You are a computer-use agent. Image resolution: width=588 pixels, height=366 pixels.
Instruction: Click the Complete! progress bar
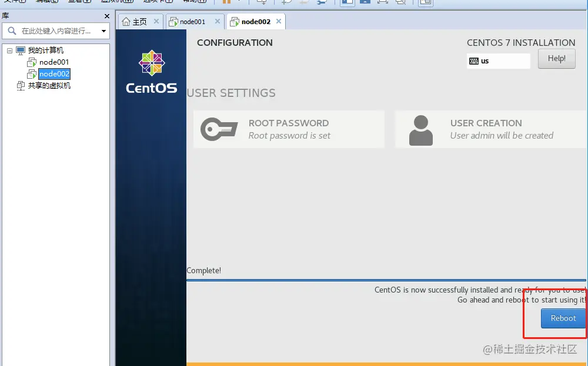pyautogui.click(x=386, y=280)
